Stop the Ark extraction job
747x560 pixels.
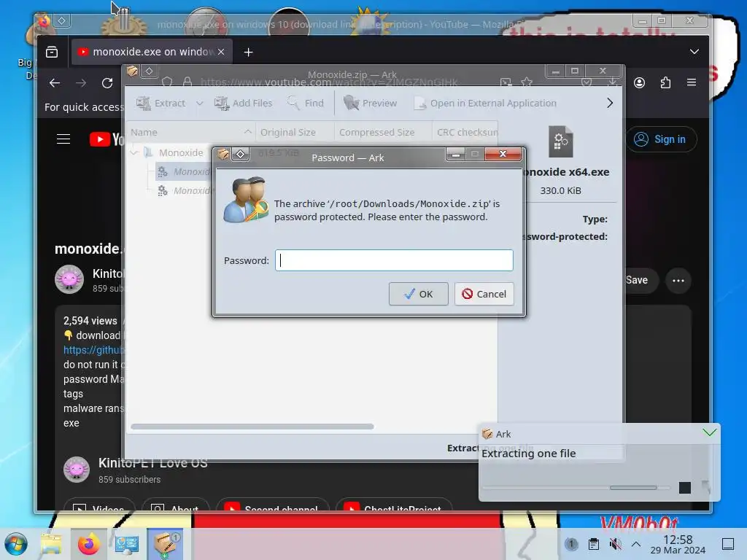(x=684, y=488)
